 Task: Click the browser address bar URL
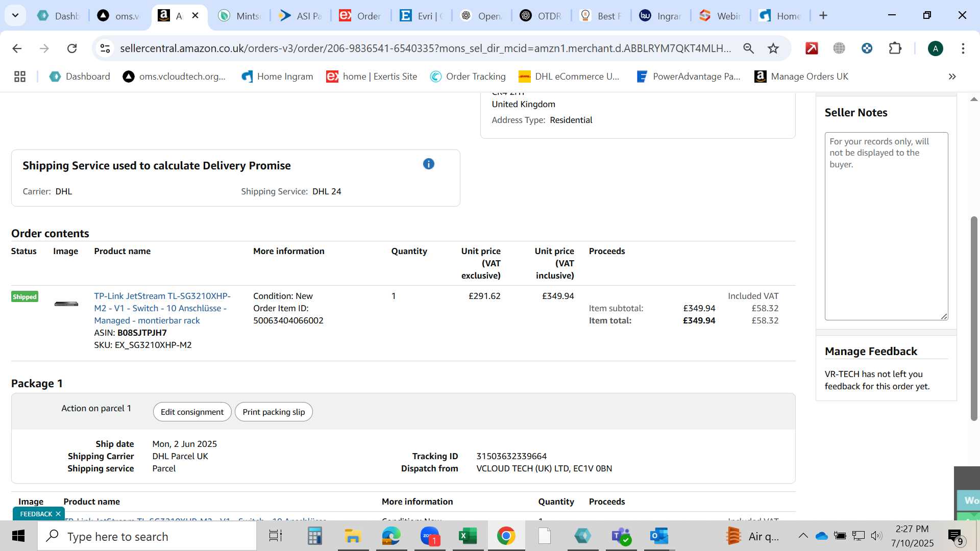tap(425, 48)
